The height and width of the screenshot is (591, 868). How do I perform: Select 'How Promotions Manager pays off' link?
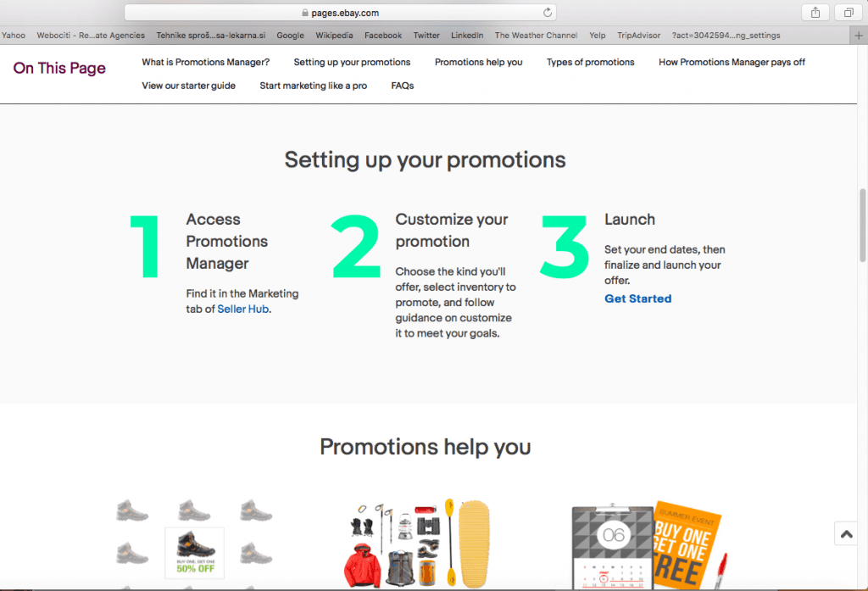point(732,62)
